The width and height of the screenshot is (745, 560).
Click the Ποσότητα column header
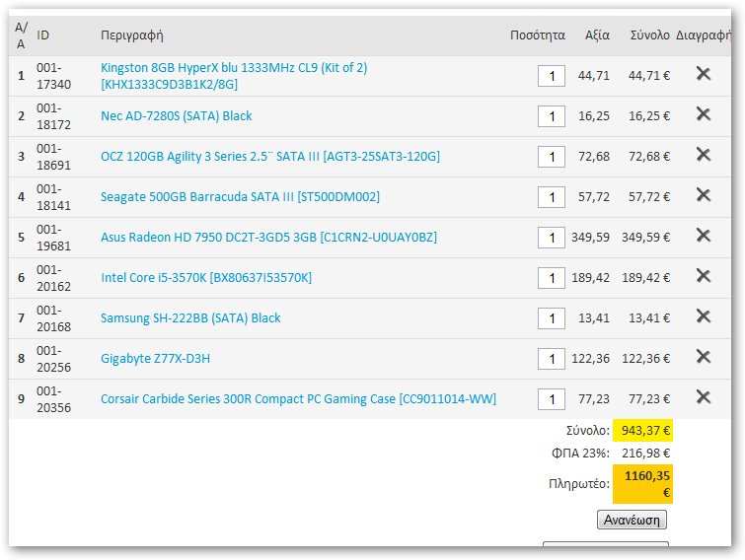538,35
